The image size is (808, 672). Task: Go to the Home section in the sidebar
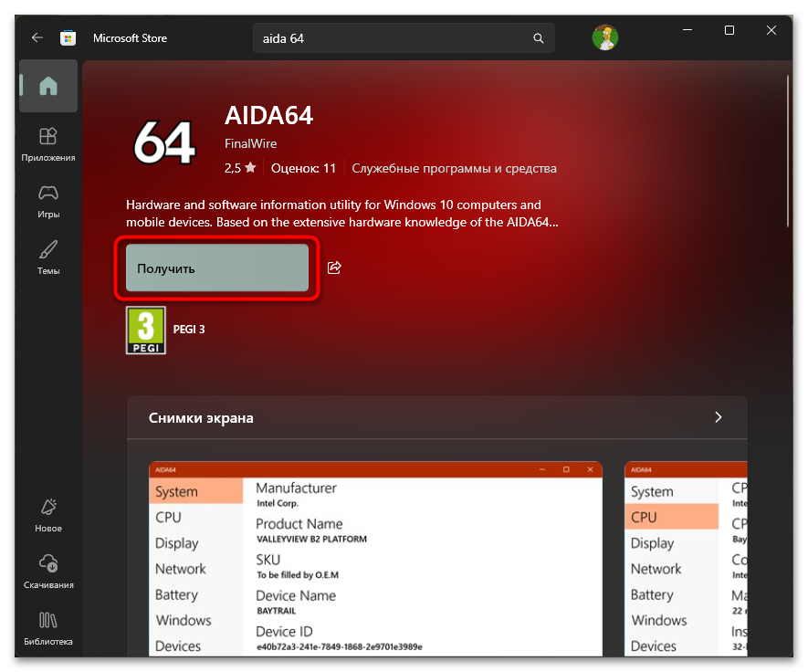click(x=48, y=86)
